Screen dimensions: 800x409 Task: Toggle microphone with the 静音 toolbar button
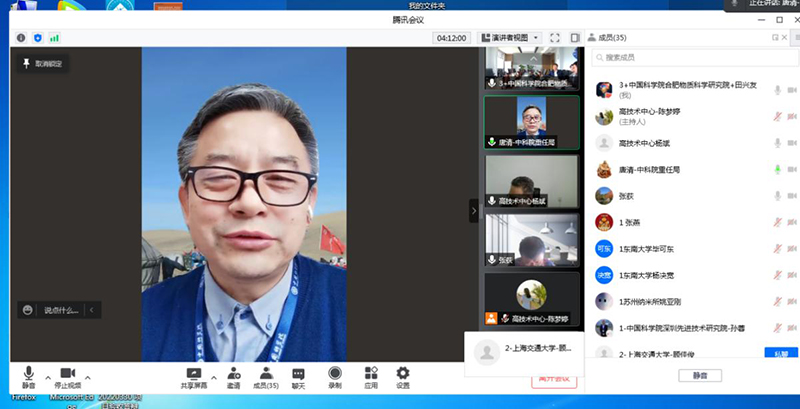pyautogui.click(x=28, y=375)
